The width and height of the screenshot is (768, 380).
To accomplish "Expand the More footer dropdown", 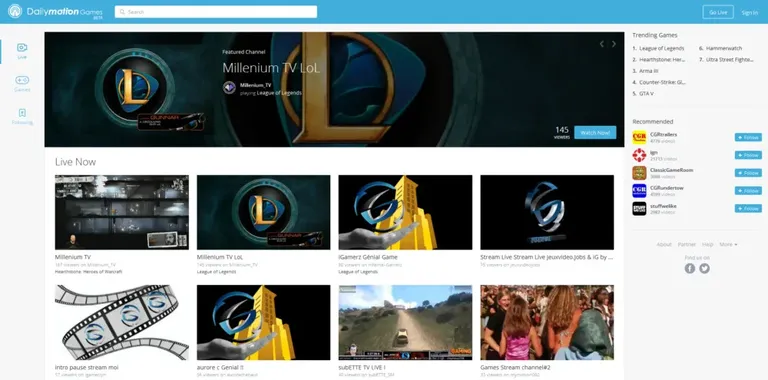I will (x=728, y=244).
